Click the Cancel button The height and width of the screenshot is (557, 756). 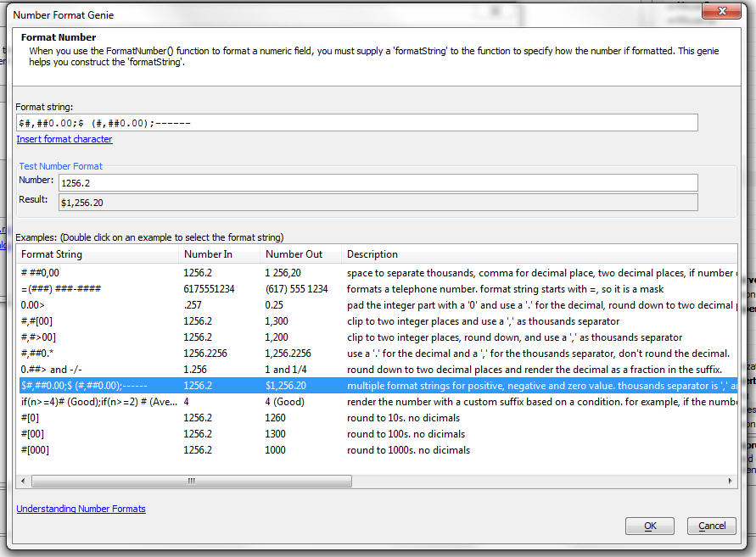712,526
